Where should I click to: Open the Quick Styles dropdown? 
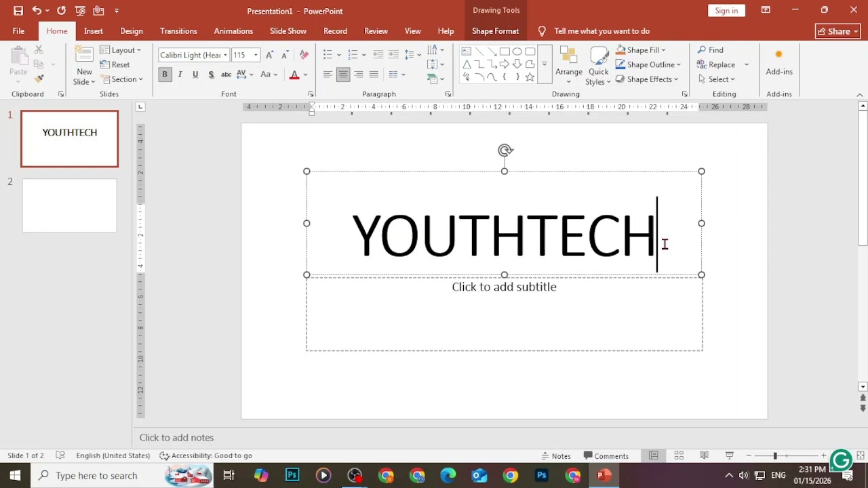599,66
